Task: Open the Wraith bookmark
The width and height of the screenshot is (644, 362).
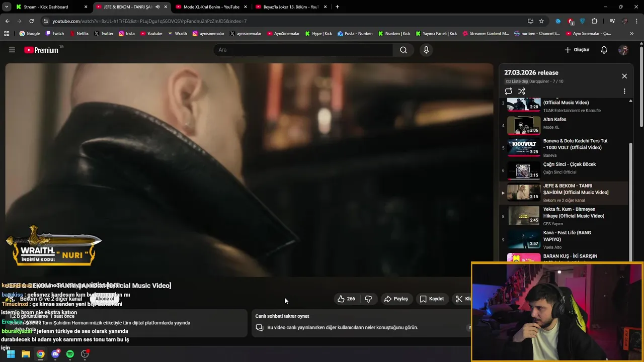Action: point(177,34)
